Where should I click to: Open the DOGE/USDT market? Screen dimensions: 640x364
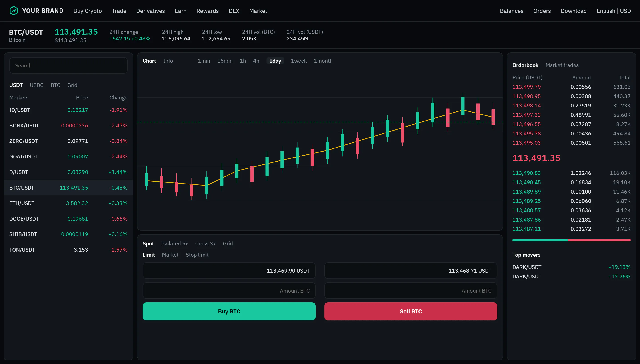click(x=68, y=219)
